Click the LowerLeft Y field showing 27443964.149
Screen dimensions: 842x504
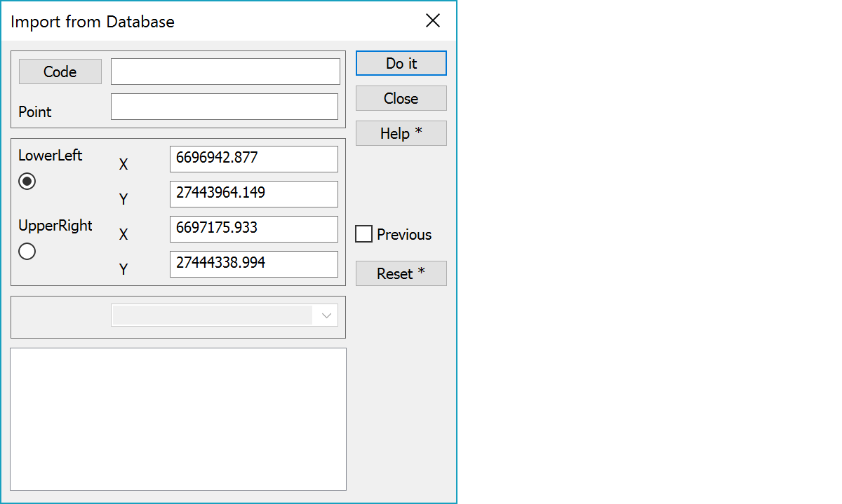pyautogui.click(x=253, y=194)
